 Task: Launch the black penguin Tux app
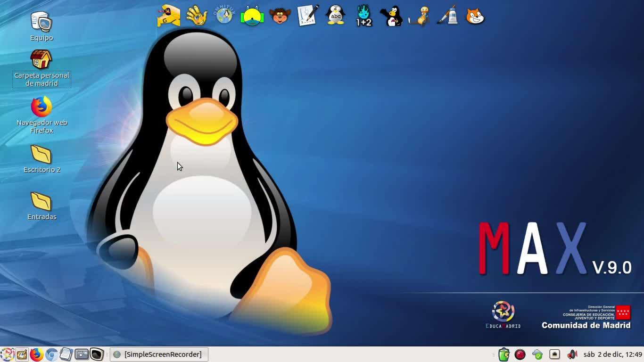pos(391,16)
